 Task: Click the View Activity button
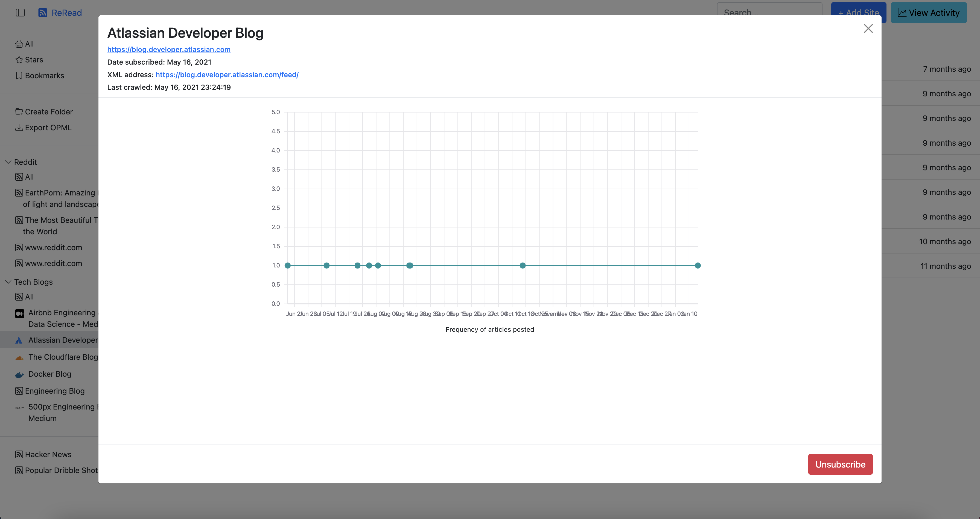(x=928, y=13)
